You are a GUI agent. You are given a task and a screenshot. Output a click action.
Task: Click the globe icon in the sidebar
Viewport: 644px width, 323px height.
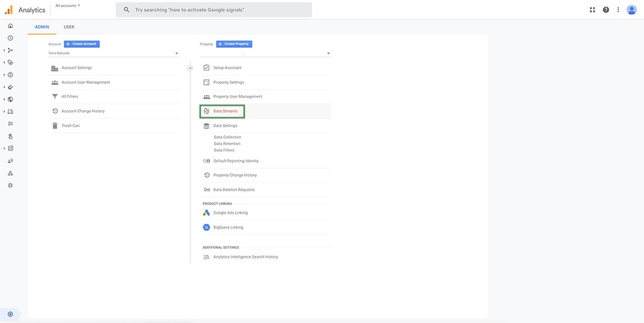click(x=10, y=99)
